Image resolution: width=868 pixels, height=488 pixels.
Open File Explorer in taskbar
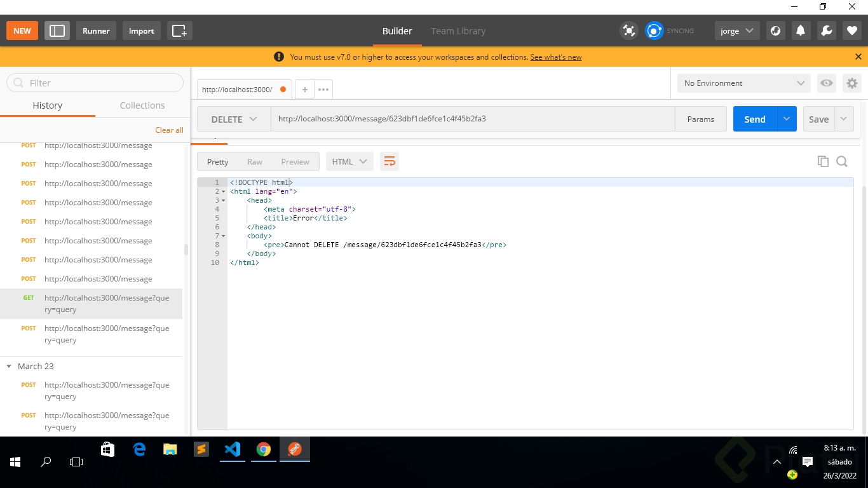click(x=170, y=449)
